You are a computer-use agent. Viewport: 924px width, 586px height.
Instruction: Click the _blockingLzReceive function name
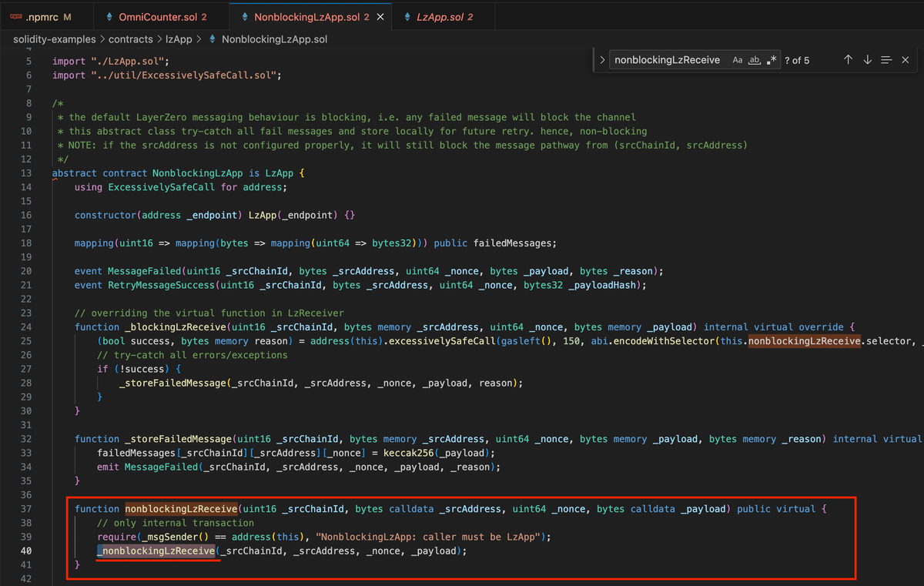tap(176, 327)
